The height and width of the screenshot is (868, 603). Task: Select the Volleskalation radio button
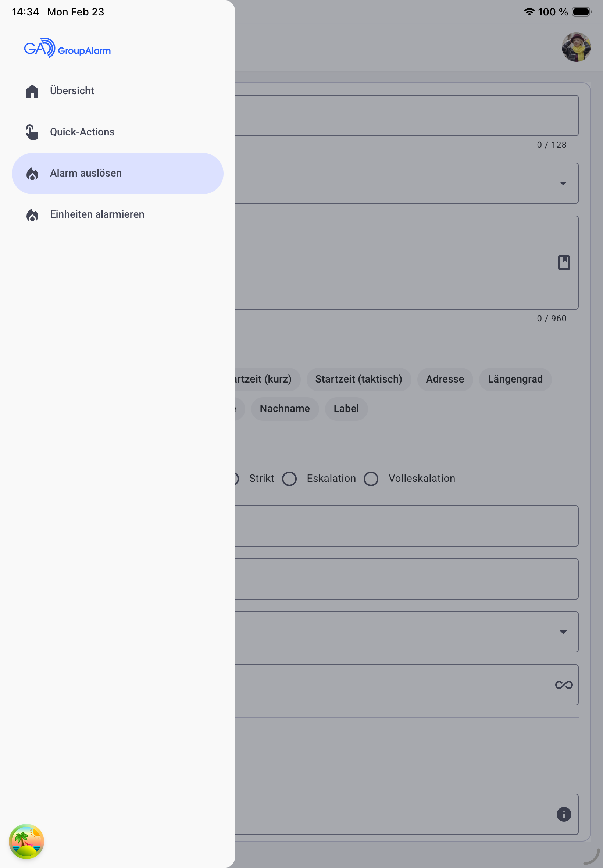pos(371,479)
